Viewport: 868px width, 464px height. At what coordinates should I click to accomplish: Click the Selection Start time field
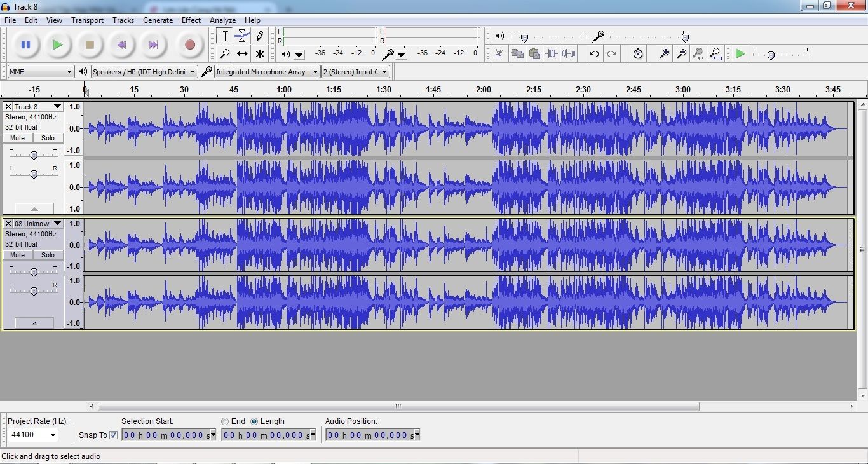(x=169, y=435)
